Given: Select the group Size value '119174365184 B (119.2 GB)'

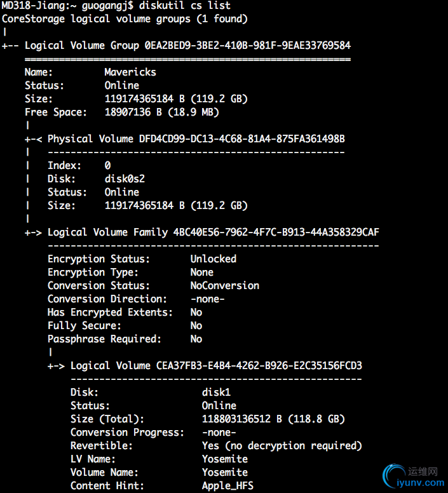Looking at the screenshot, I should (x=176, y=99).
